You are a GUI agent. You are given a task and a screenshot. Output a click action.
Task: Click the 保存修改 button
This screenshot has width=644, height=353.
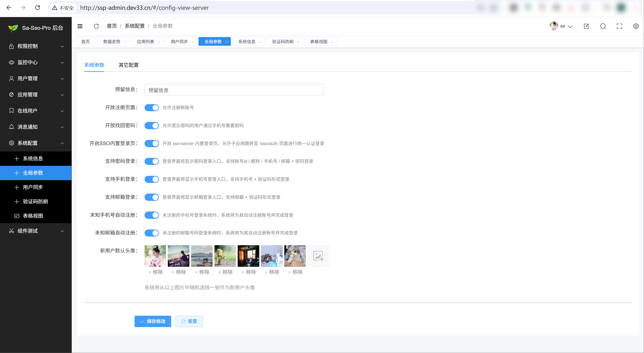click(x=153, y=321)
